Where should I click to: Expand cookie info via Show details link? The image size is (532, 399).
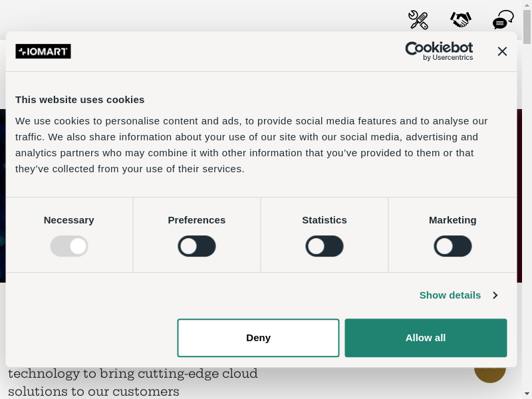click(x=450, y=295)
